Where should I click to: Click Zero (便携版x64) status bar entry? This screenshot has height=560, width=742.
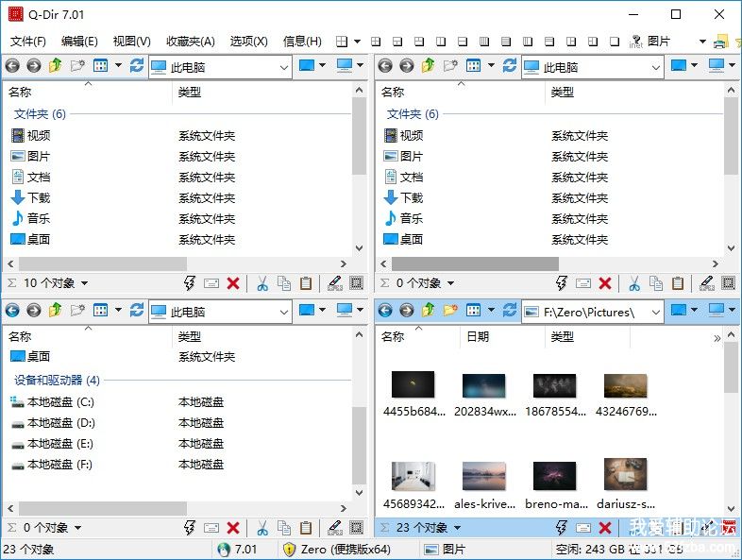337,549
